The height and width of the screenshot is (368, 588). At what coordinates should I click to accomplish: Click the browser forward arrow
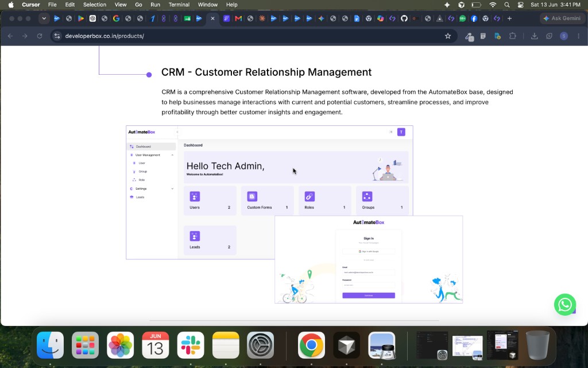click(x=25, y=36)
